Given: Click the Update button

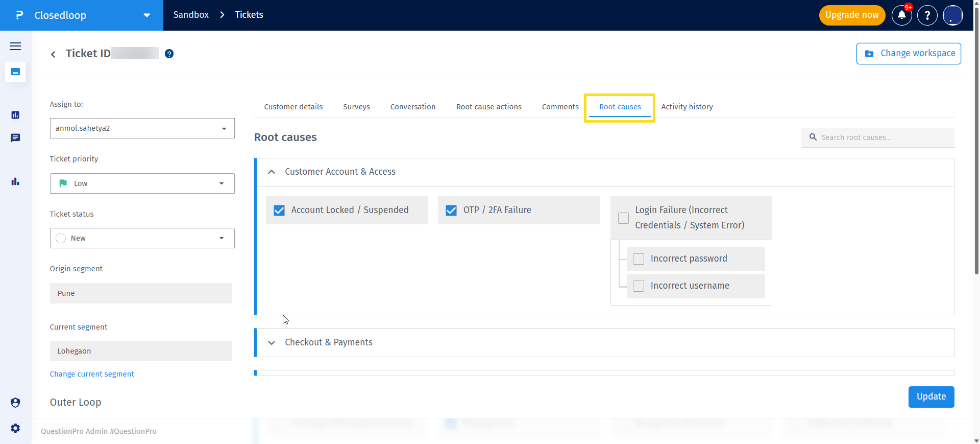Looking at the screenshot, I should pyautogui.click(x=930, y=397).
